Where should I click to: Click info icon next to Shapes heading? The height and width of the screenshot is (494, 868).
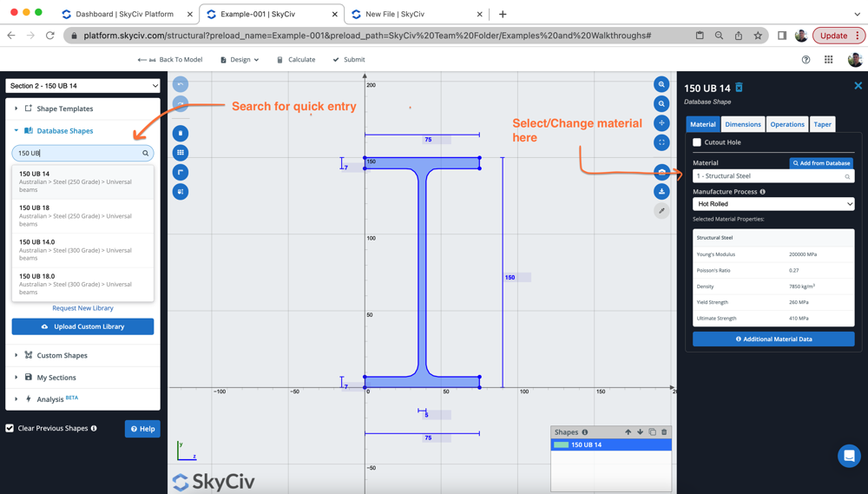pyautogui.click(x=585, y=432)
